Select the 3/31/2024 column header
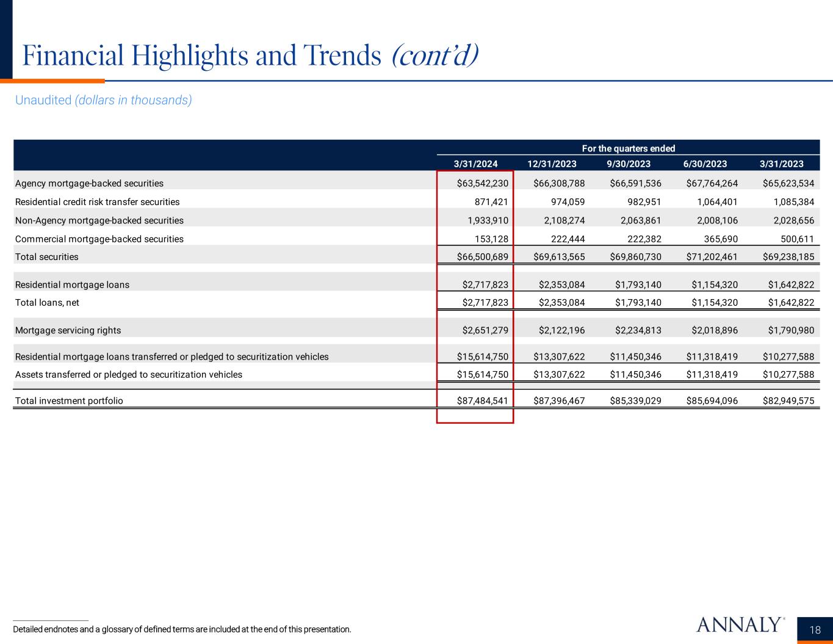Screen dimensions: 833x644 tap(475, 164)
